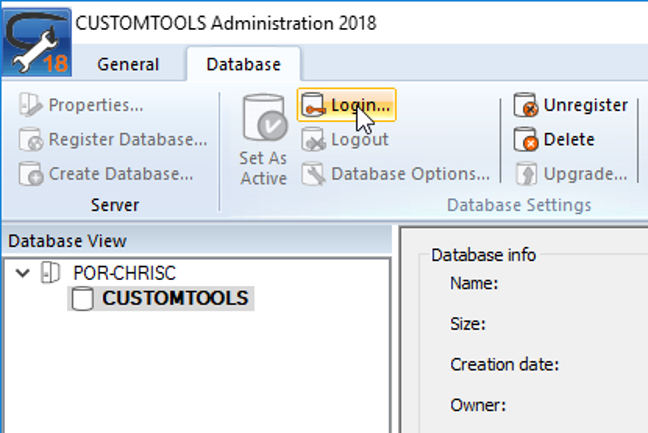Click the Create Database plus icon
The height and width of the screenshot is (433, 648).
[31, 174]
